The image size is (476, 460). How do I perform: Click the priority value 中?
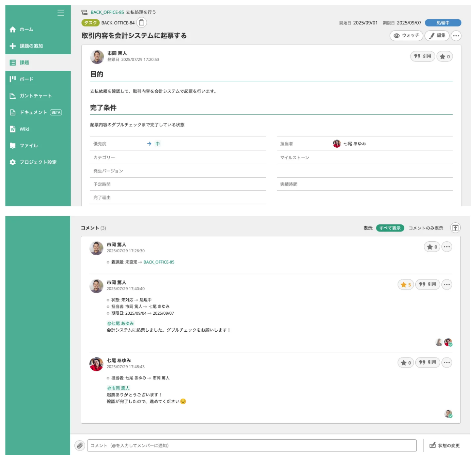(158, 144)
